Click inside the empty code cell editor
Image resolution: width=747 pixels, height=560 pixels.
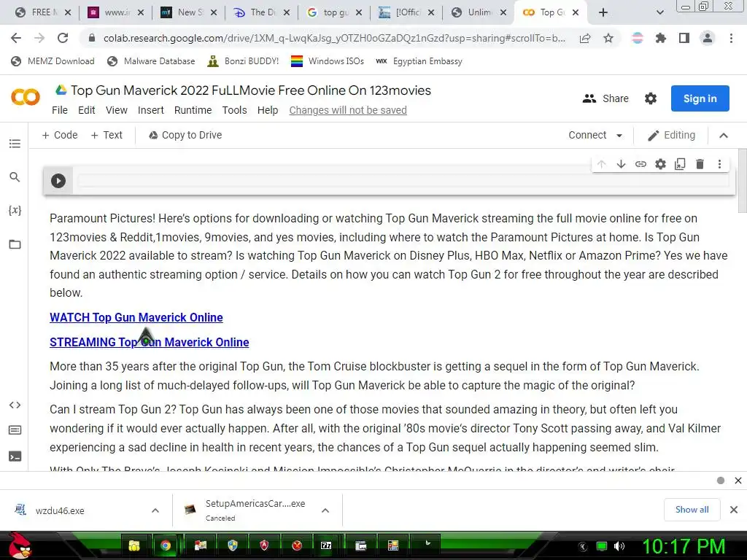(x=403, y=181)
